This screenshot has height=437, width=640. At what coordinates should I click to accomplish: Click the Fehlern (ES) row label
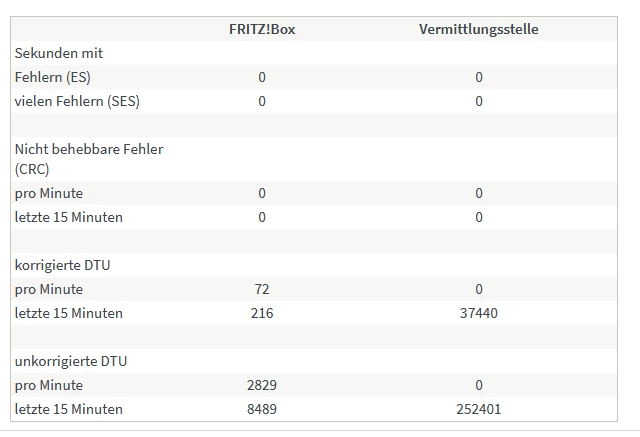coord(59,77)
